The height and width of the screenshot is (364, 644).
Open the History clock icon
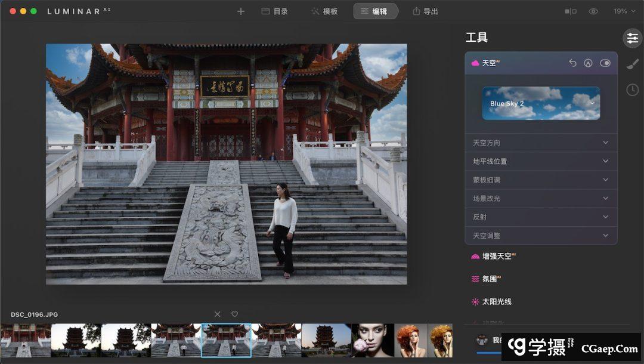(632, 90)
